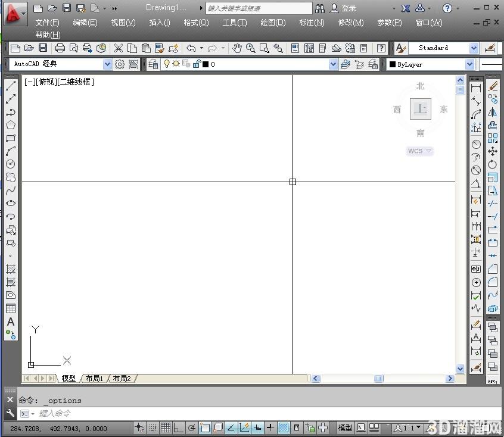This screenshot has height=437, width=504.
Task: Select the Chamfer modify tool
Action: (x=493, y=269)
